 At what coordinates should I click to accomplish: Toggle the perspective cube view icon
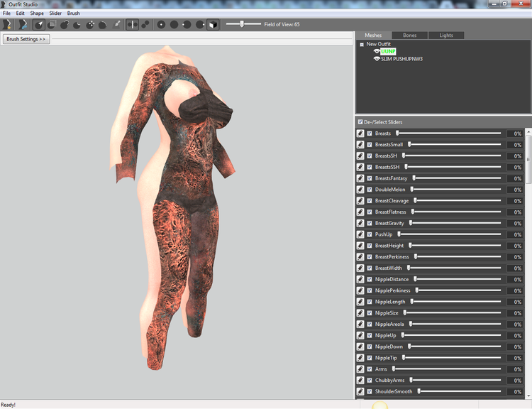tap(213, 24)
